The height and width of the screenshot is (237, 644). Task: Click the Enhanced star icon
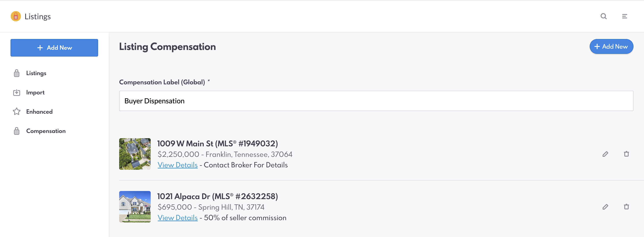[16, 111]
